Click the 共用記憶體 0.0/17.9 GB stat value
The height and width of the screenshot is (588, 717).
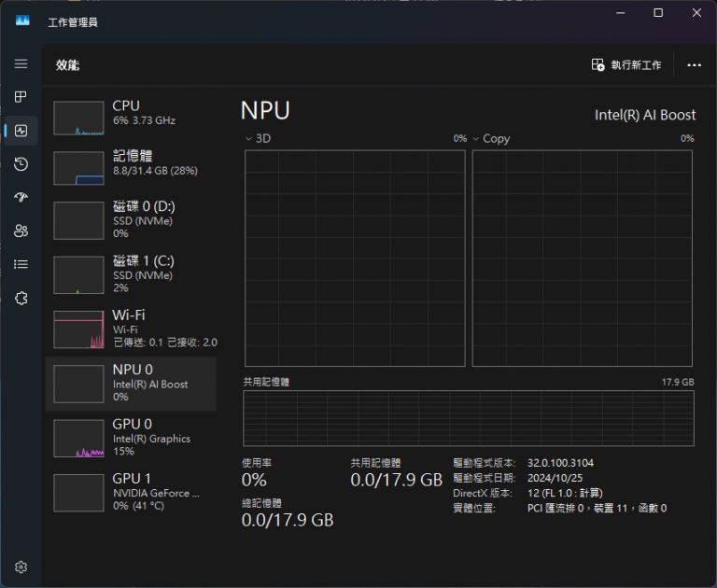coord(397,480)
